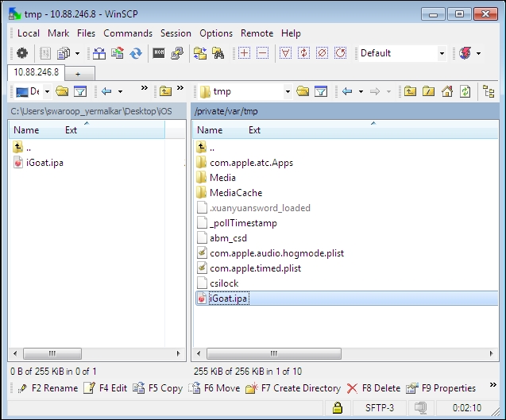
Task: Click the Select Files plus icon
Action: [244, 53]
